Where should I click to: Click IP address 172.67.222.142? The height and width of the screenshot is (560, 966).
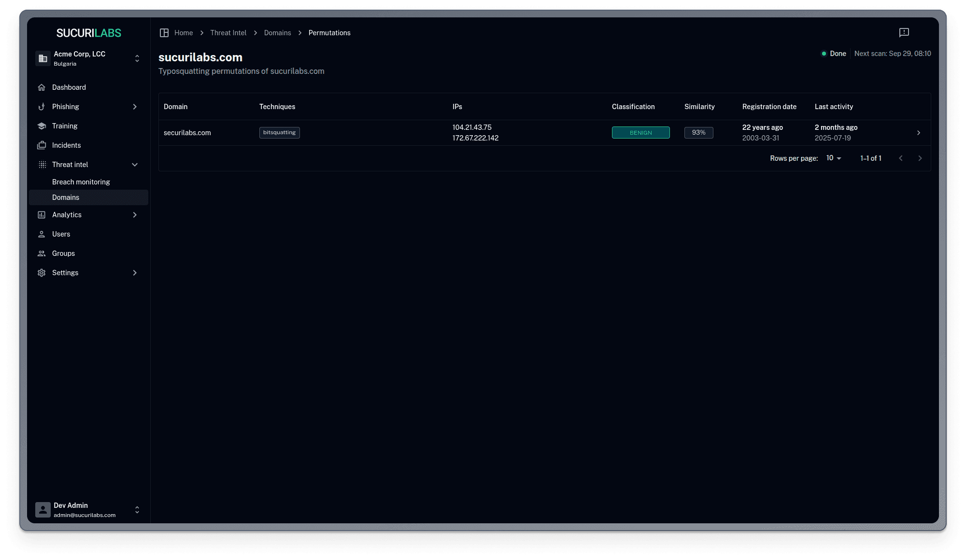(475, 138)
